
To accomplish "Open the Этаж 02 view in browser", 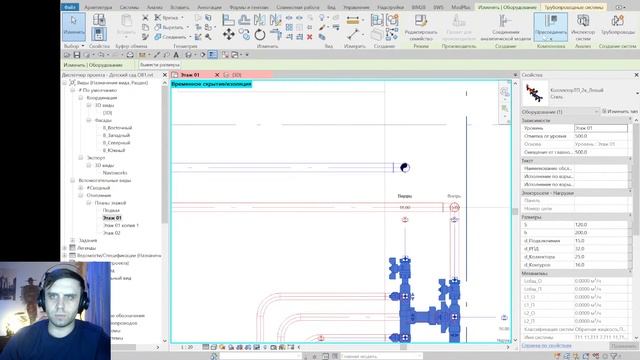I will [111, 233].
